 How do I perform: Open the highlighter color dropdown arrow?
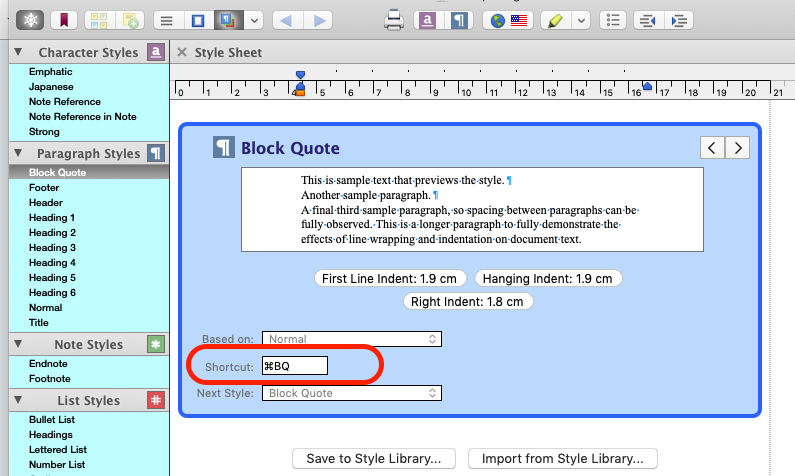(x=581, y=20)
